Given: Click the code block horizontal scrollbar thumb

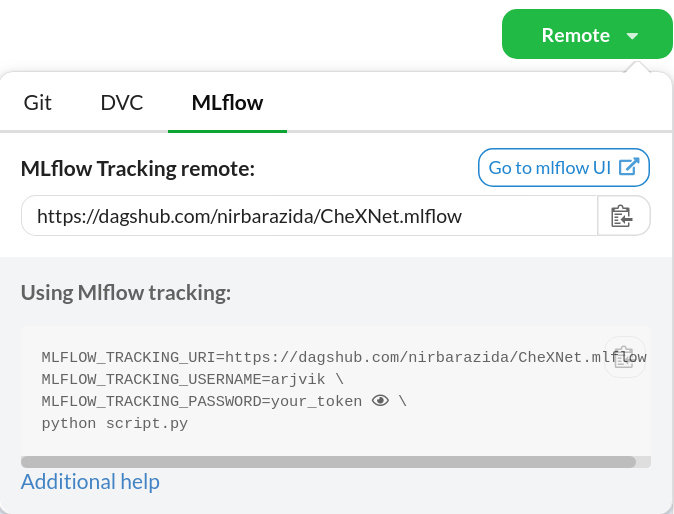Looking at the screenshot, I should 328,462.
